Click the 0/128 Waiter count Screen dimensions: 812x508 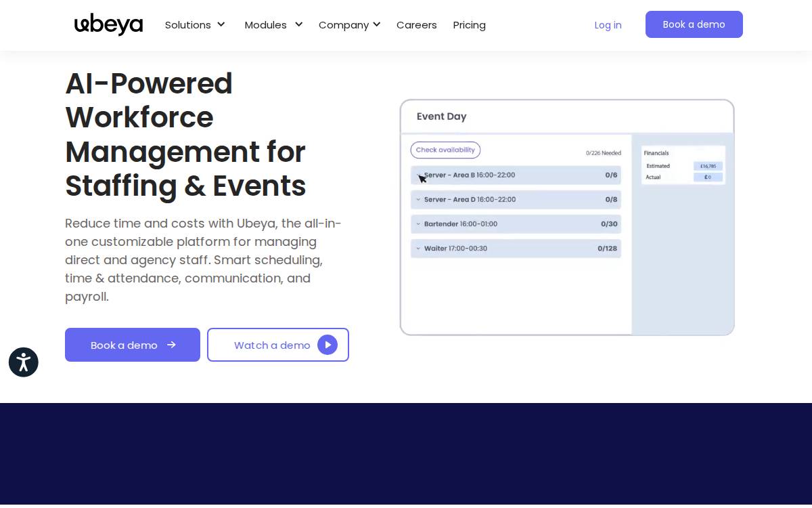tap(608, 248)
